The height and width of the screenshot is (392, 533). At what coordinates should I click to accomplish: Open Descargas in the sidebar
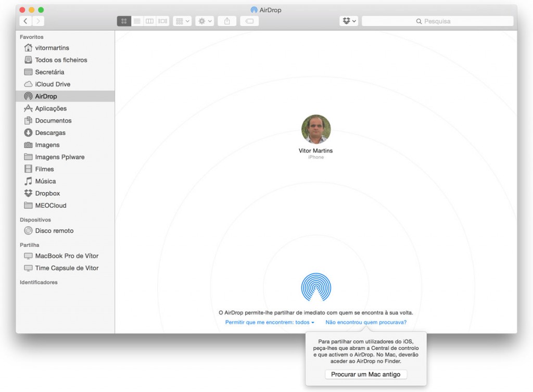coord(65,133)
